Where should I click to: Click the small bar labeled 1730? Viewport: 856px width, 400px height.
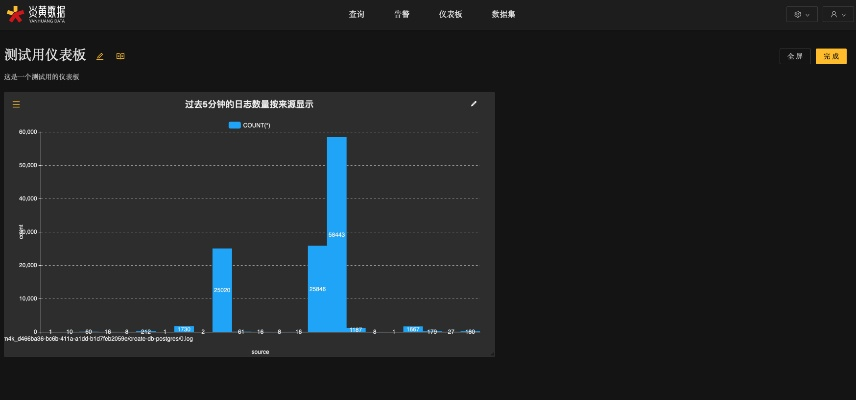(184, 329)
